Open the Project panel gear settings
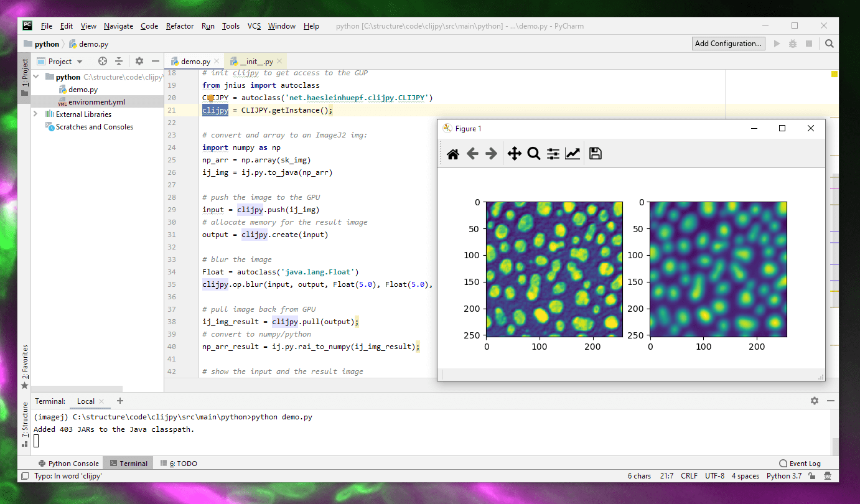This screenshot has height=504, width=860. tap(139, 61)
